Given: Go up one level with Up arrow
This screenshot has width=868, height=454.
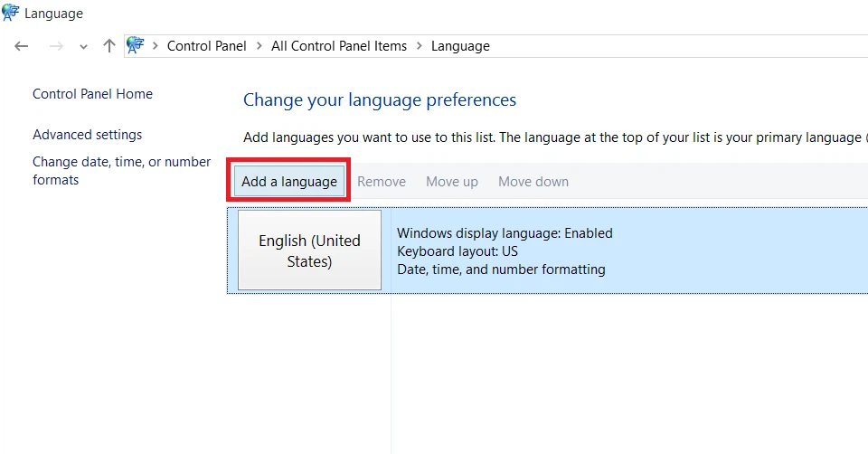Looking at the screenshot, I should click(x=109, y=46).
